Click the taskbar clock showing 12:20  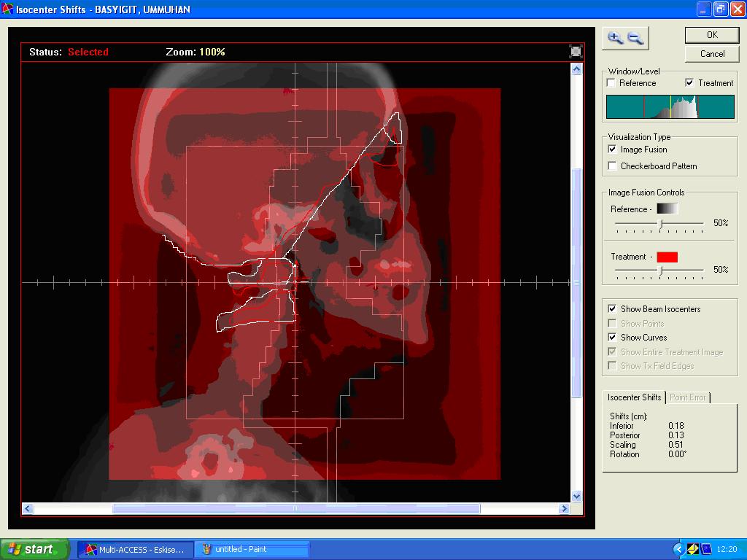coord(727,550)
